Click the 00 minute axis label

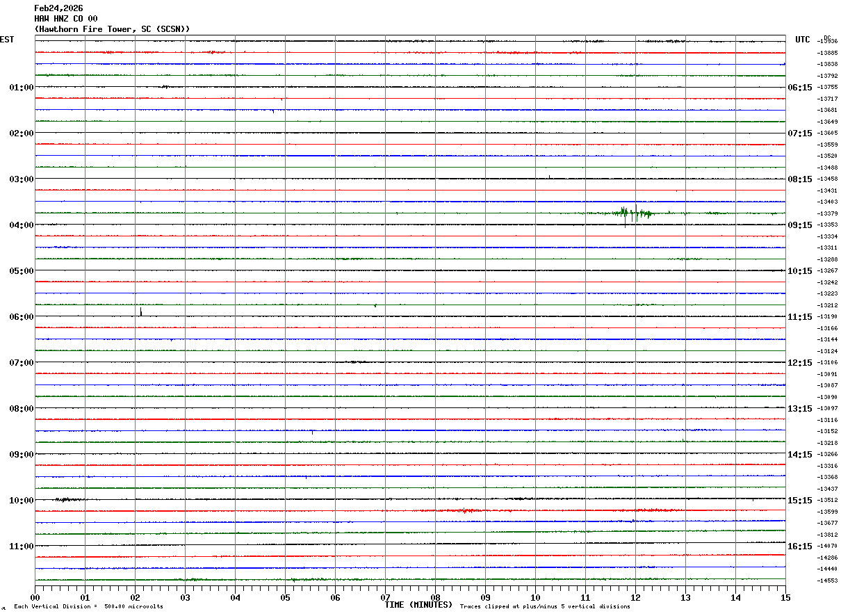pyautogui.click(x=35, y=597)
